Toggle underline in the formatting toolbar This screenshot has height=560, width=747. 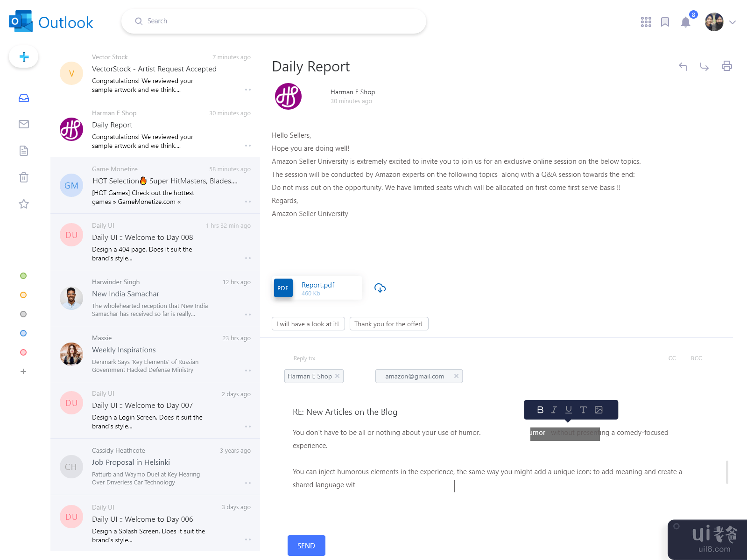(x=569, y=410)
